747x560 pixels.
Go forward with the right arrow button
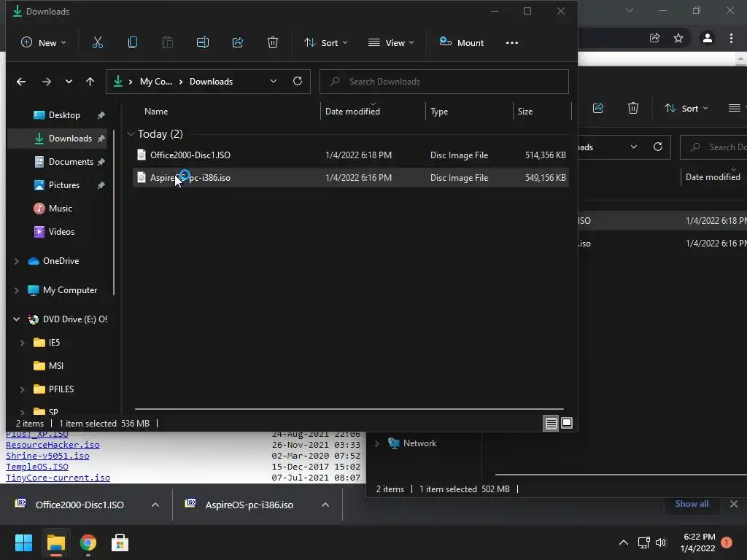click(46, 82)
